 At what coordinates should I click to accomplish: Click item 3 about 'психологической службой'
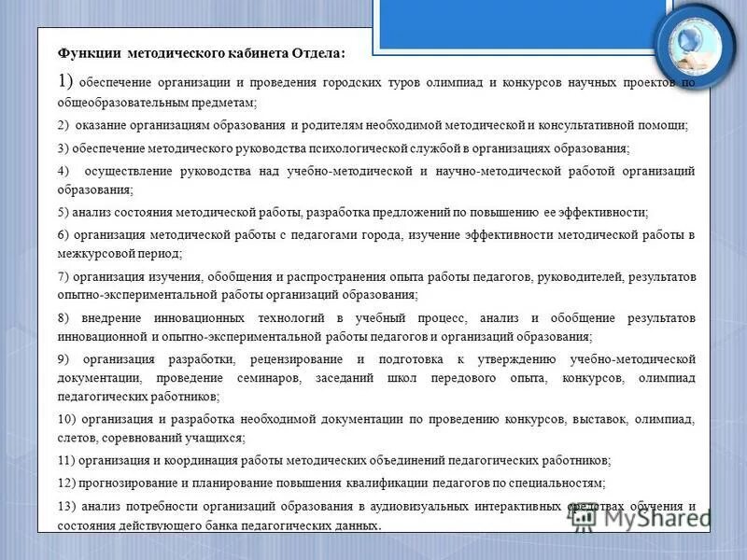[x=344, y=148]
